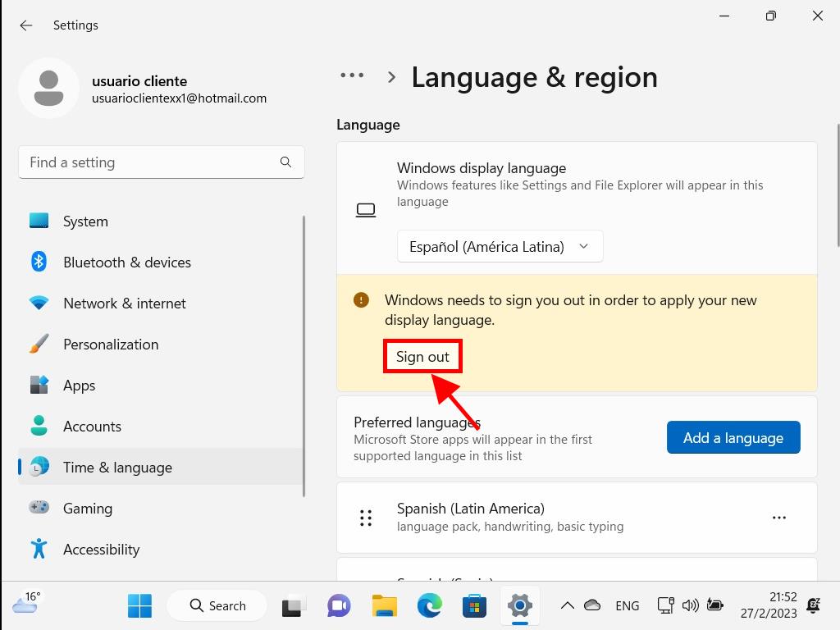This screenshot has height=630, width=840.
Task: Open the breadcrumb ellipsis menu
Action: pos(352,75)
